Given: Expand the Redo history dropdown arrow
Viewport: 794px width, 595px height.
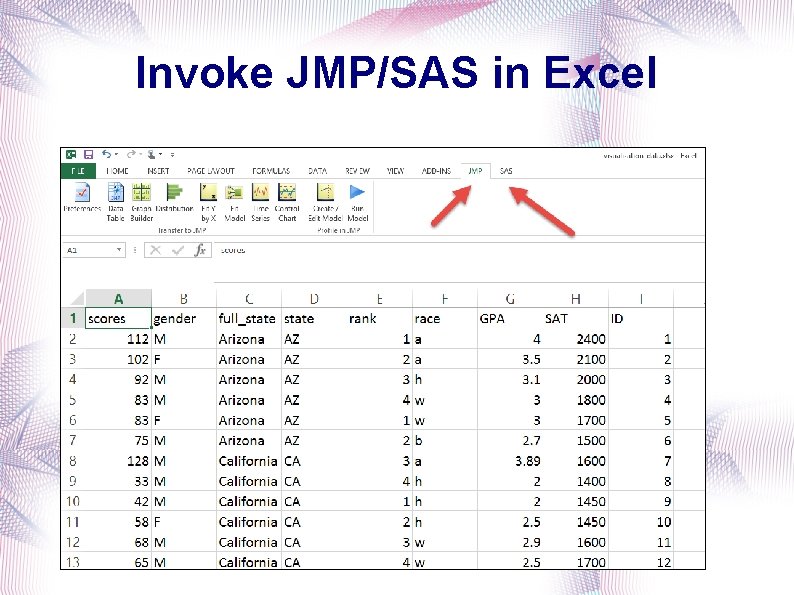Looking at the screenshot, I should [140, 154].
